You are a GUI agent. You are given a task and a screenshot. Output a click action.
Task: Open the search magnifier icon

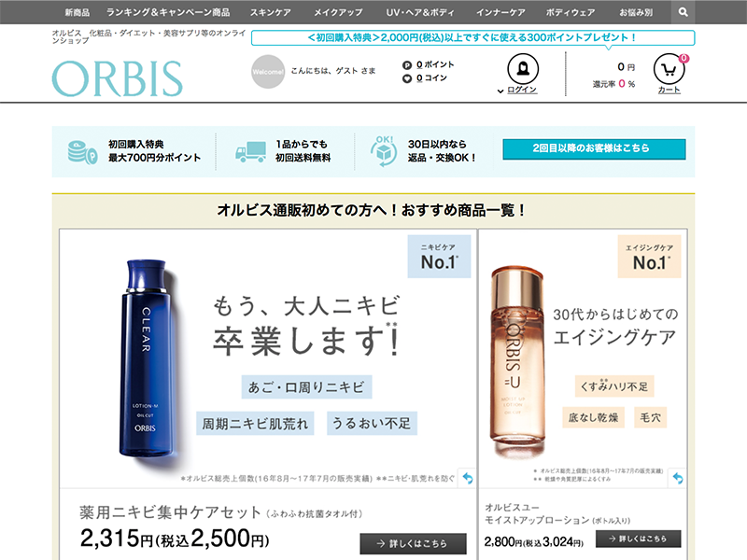pos(683,12)
